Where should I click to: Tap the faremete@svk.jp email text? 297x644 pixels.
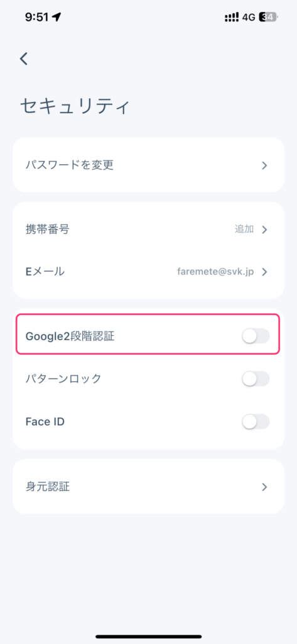click(x=216, y=272)
